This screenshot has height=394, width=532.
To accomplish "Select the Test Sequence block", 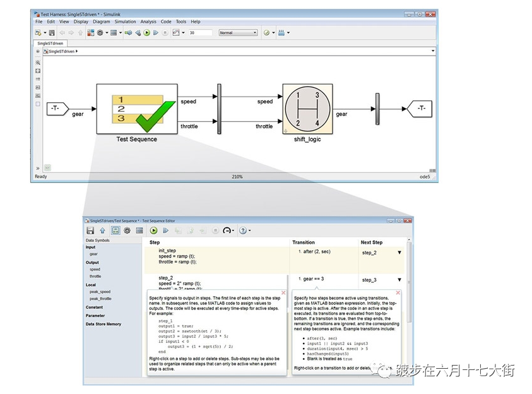I will (x=137, y=109).
